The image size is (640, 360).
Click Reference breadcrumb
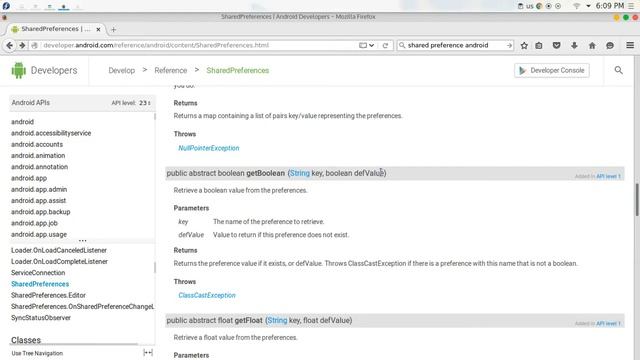(171, 70)
